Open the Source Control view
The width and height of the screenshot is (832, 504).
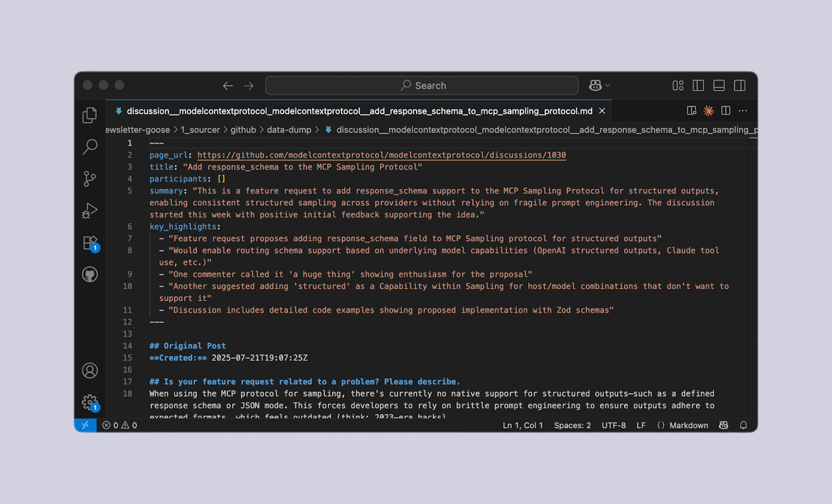point(90,179)
